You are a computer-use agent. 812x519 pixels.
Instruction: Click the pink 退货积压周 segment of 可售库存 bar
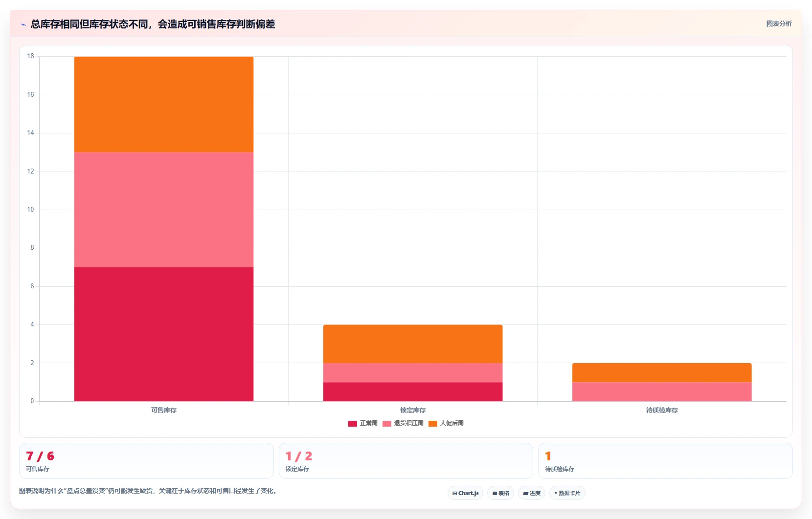point(164,210)
